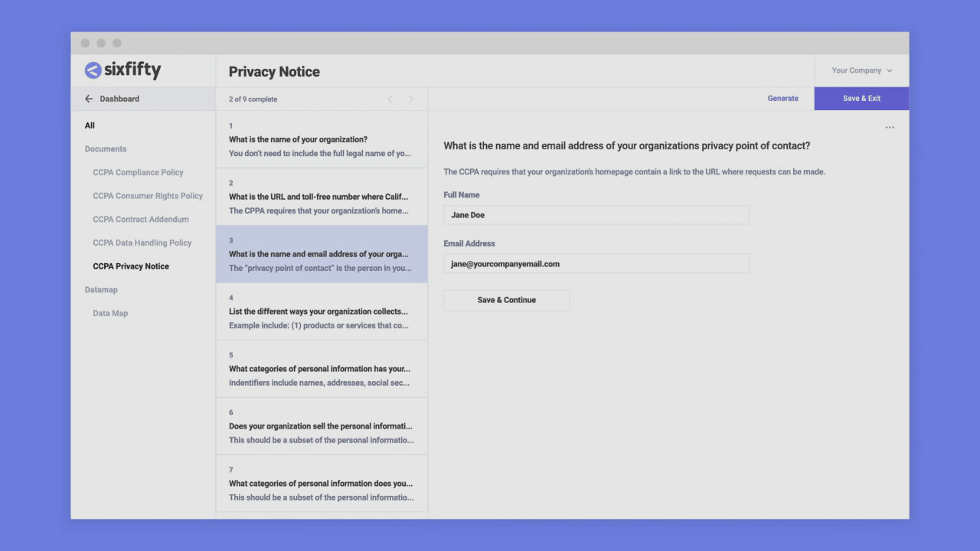
Task: Click the Save & Continue button
Action: [506, 300]
